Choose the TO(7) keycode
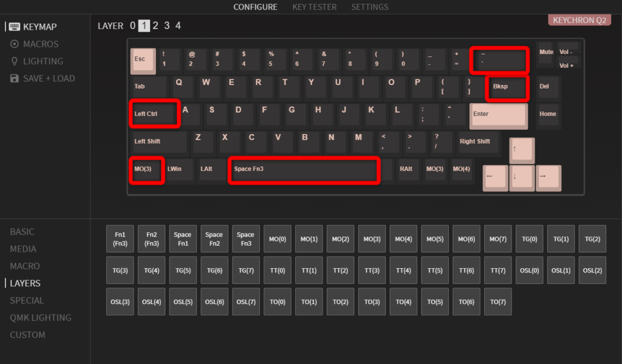622x364 pixels. 498,302
